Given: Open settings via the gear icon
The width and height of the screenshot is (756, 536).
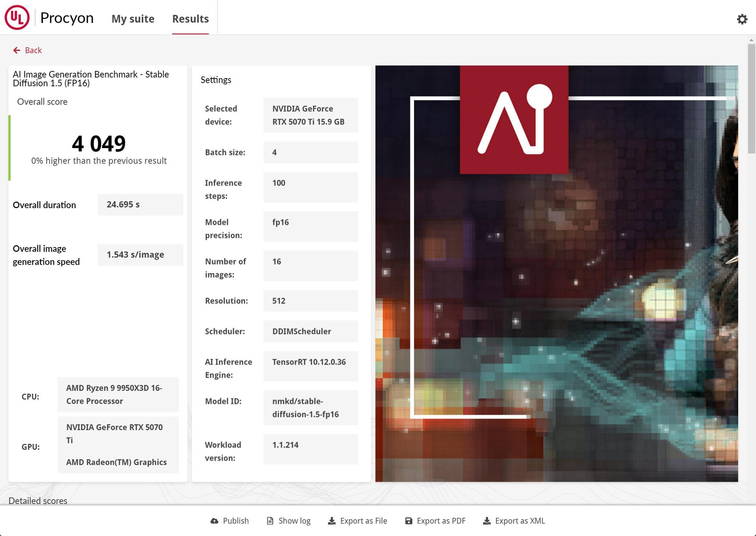Looking at the screenshot, I should click(742, 19).
